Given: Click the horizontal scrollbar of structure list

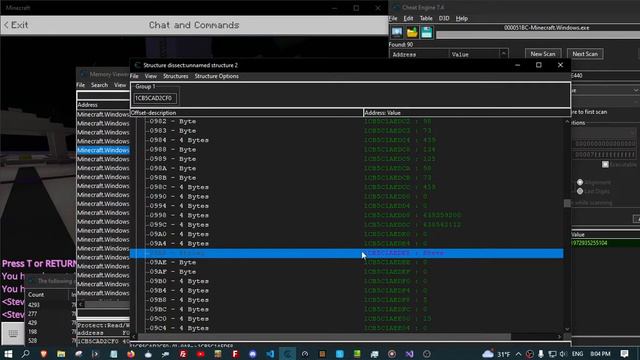Looking at the screenshot, I should tap(324, 337).
